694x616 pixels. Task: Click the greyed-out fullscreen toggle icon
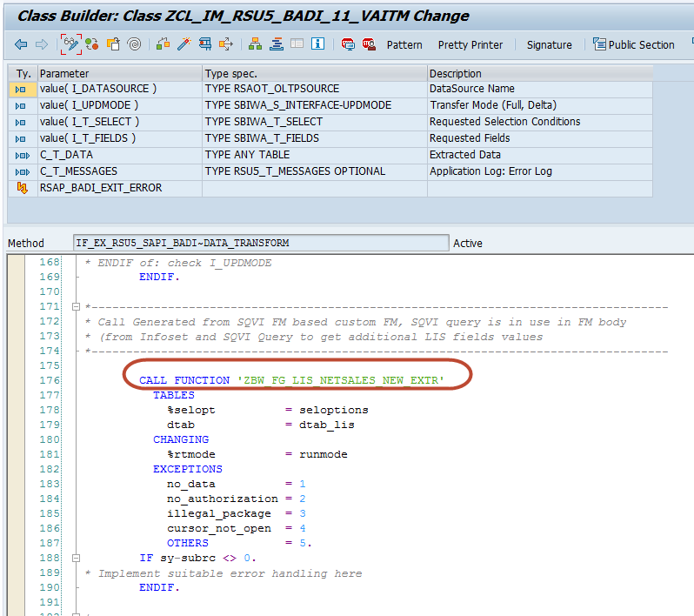tap(297, 44)
